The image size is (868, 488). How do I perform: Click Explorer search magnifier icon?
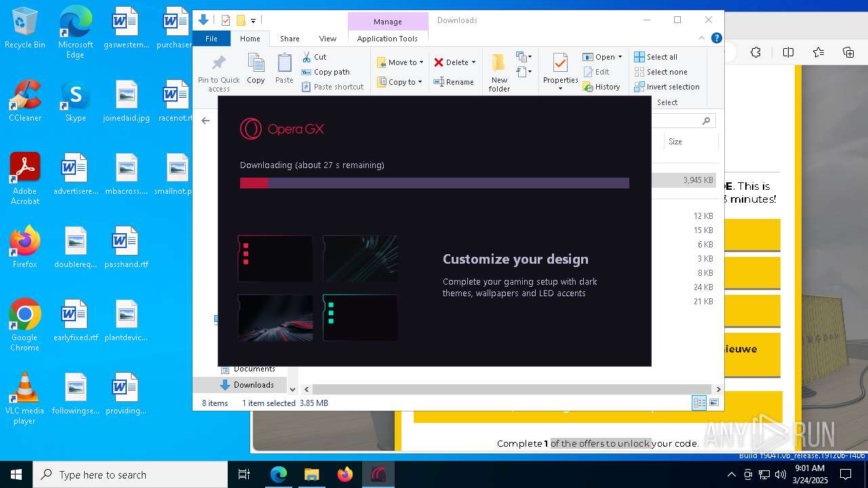[706, 121]
